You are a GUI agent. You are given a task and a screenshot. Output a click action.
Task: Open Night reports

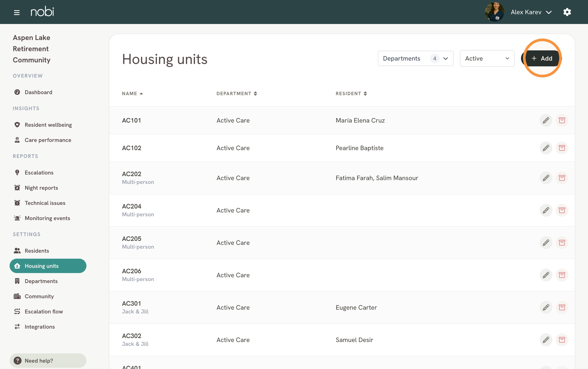(x=48, y=188)
